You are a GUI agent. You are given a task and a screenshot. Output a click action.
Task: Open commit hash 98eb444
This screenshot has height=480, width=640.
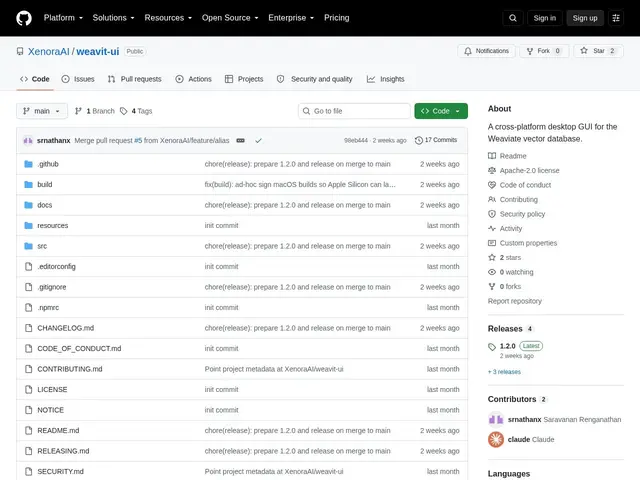click(356, 140)
